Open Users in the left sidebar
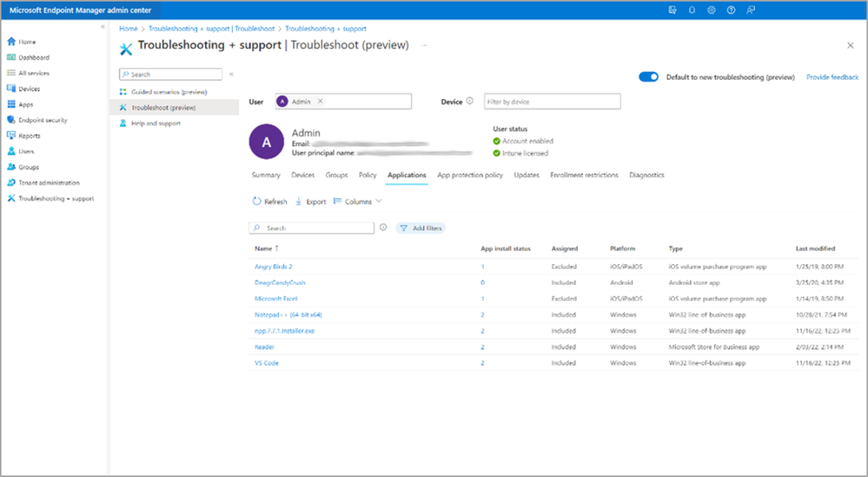The height and width of the screenshot is (477, 868). click(21, 151)
